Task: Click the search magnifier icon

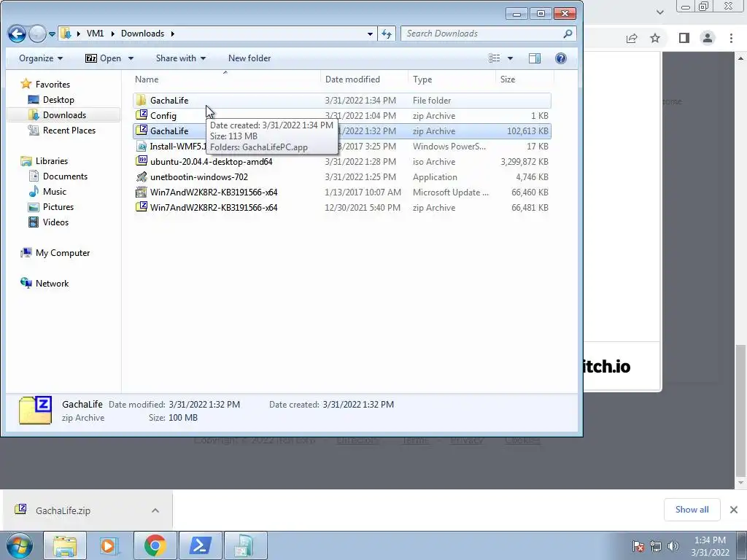Action: point(568,34)
